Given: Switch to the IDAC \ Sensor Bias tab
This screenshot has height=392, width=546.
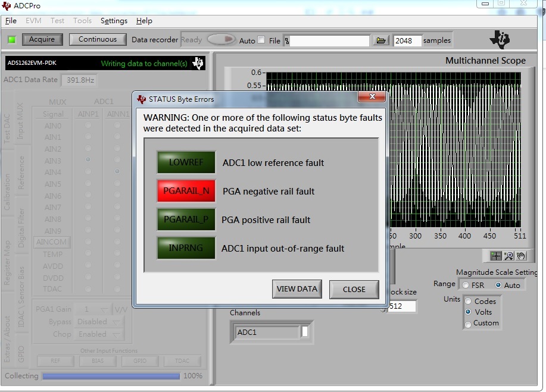Looking at the screenshot, I should click(x=21, y=297).
